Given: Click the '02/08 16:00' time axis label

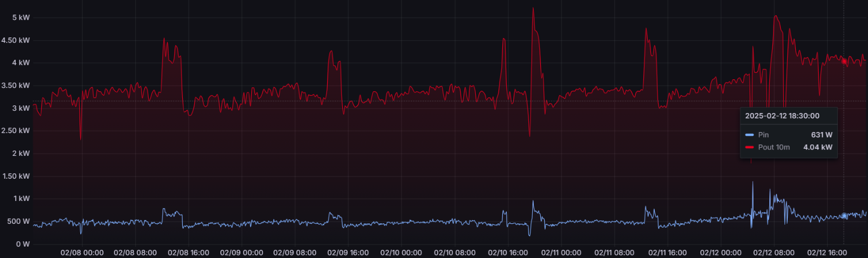Looking at the screenshot, I should 188,253.
